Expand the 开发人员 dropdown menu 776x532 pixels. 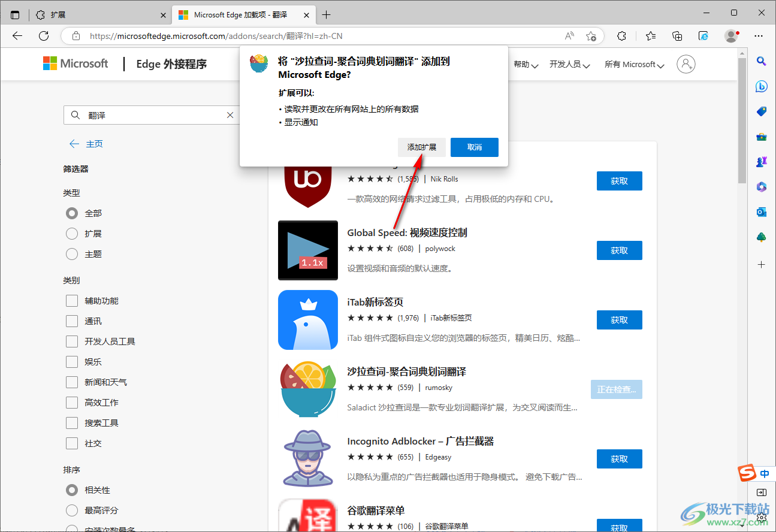[x=570, y=65]
